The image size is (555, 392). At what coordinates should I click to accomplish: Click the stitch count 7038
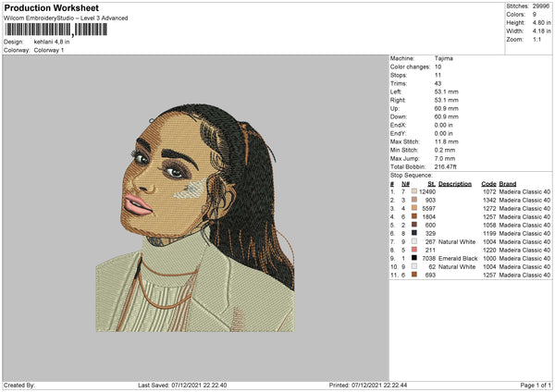428,258
